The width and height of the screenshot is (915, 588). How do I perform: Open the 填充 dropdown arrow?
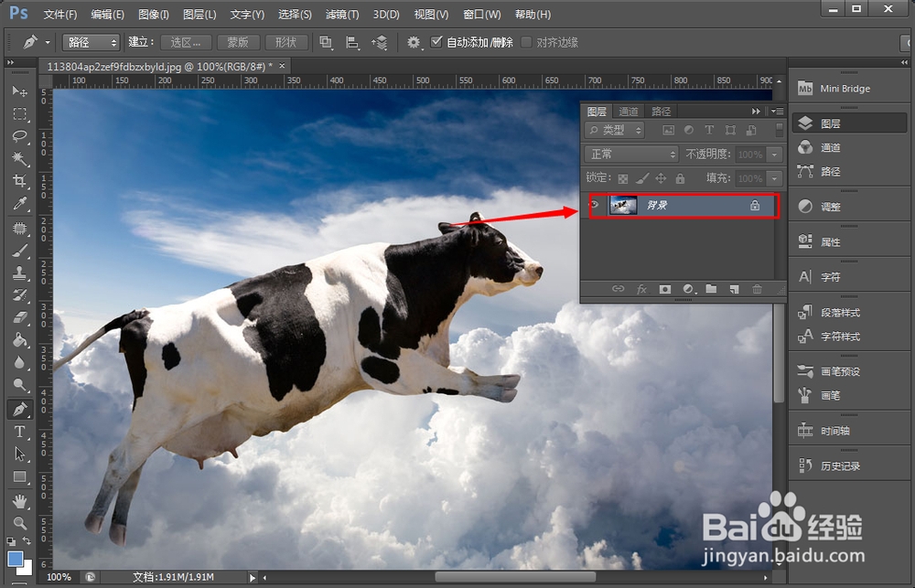(774, 178)
